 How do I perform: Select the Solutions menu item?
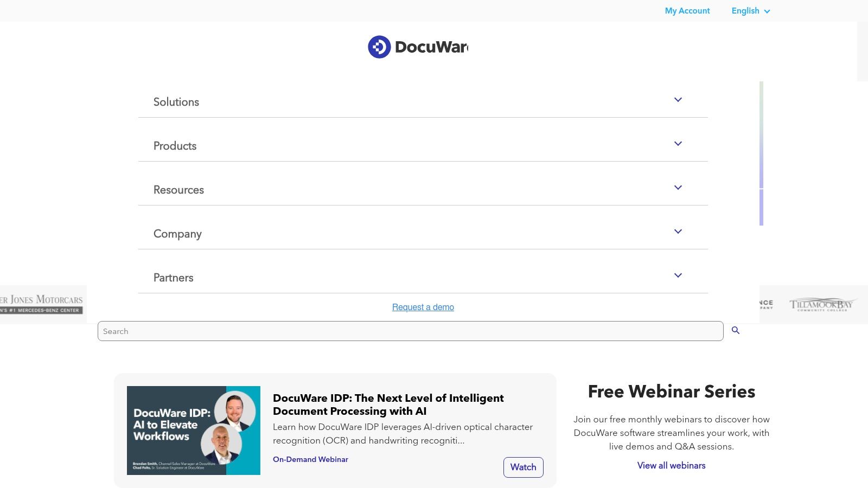(x=176, y=102)
